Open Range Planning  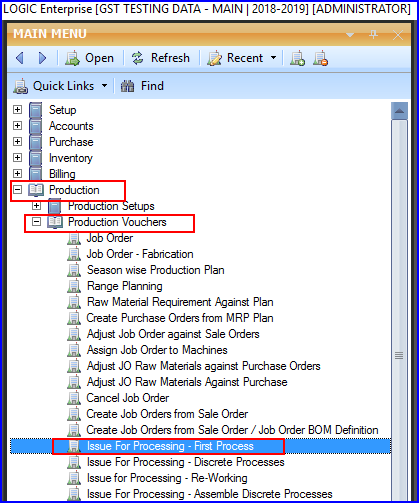[x=125, y=286]
